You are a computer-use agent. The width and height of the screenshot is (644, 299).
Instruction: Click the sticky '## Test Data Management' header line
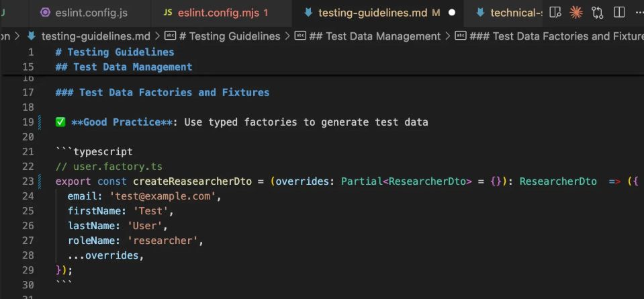click(124, 67)
